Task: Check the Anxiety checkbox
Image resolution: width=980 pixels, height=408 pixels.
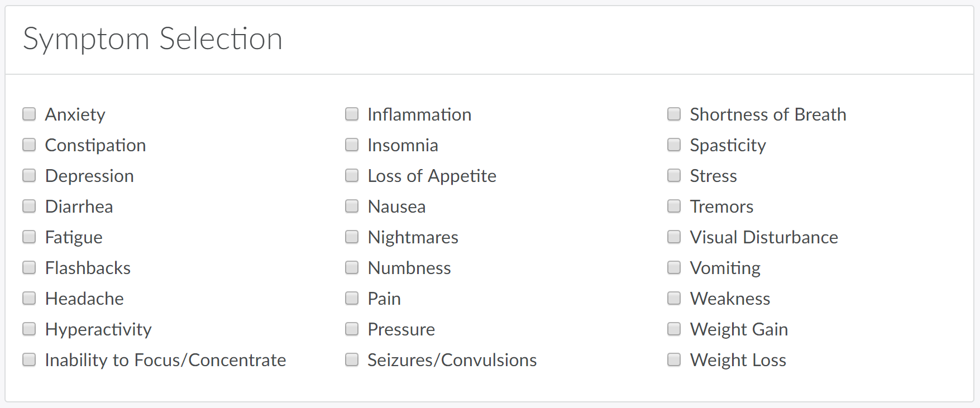Action: click(29, 114)
